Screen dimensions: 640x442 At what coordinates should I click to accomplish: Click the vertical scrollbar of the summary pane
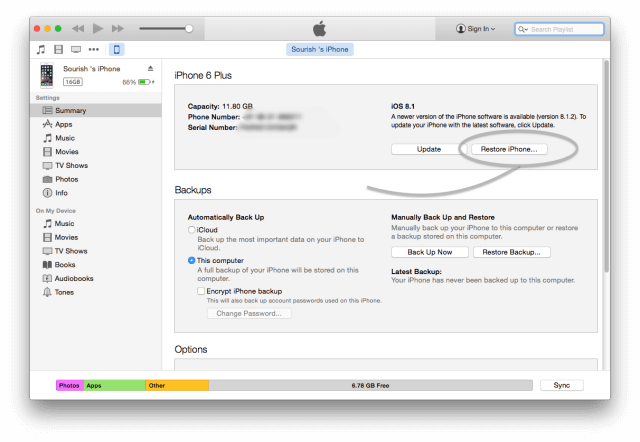(x=607, y=167)
